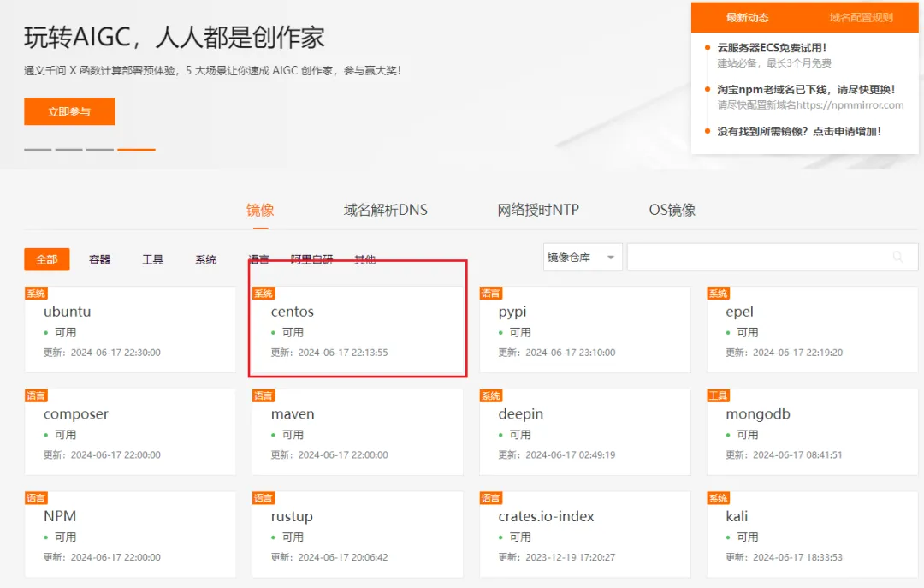Open the NPM mirror card
Viewport: 924px width, 588px height.
point(130,534)
